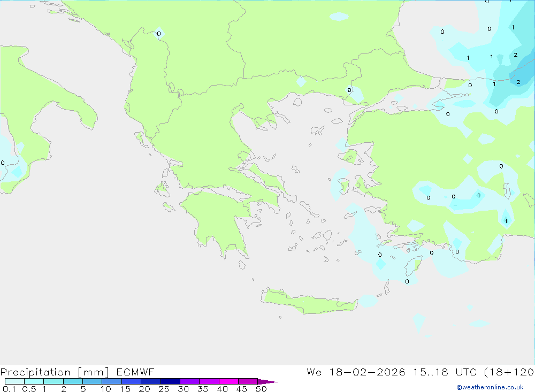The height and width of the screenshot is (392, 535).
Task: Open the weatheronline.co.uk link
Action: 490,387
